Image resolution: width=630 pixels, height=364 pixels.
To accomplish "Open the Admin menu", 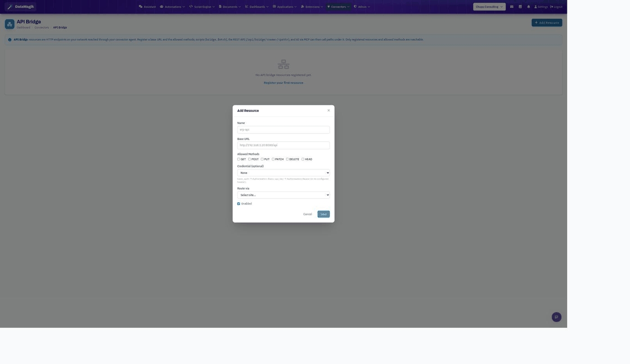I will 362,7.
